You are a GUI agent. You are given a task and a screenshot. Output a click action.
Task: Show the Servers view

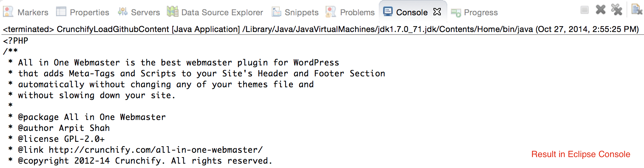pos(139,12)
